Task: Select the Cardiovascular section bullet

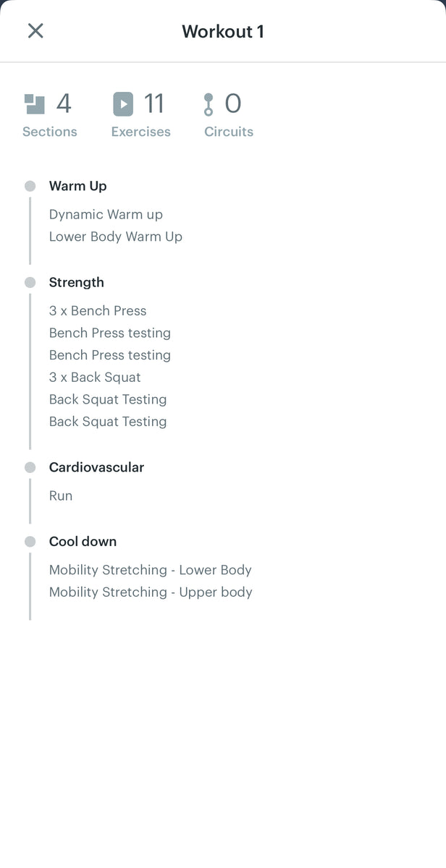Action: (x=30, y=467)
